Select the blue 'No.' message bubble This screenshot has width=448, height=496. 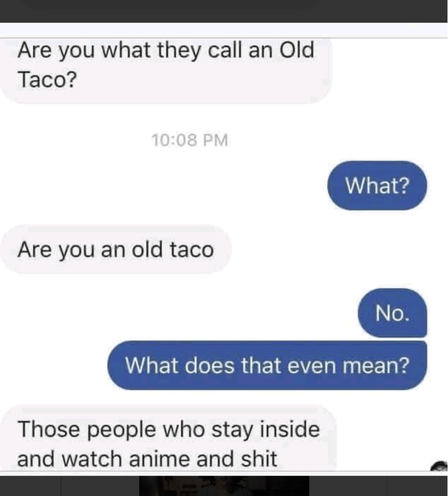(x=392, y=313)
